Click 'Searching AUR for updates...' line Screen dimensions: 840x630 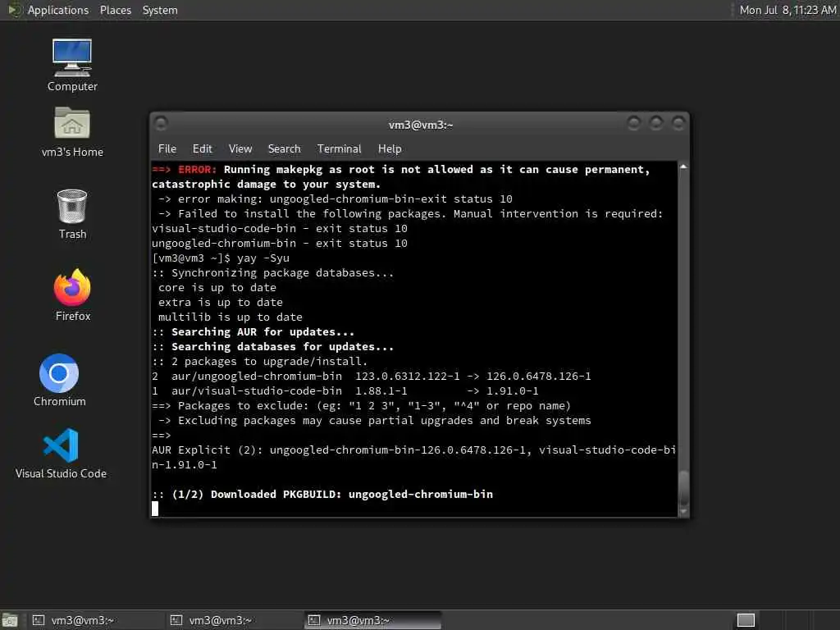tap(253, 332)
